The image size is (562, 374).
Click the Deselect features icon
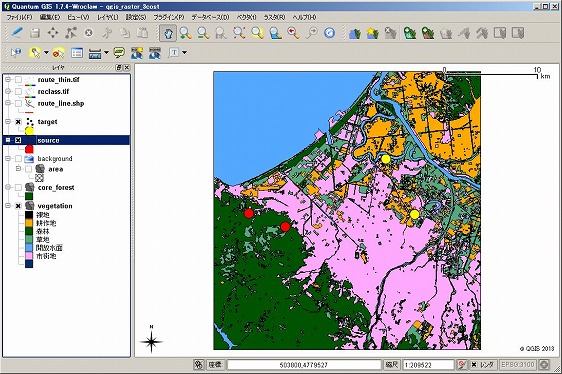point(58,53)
